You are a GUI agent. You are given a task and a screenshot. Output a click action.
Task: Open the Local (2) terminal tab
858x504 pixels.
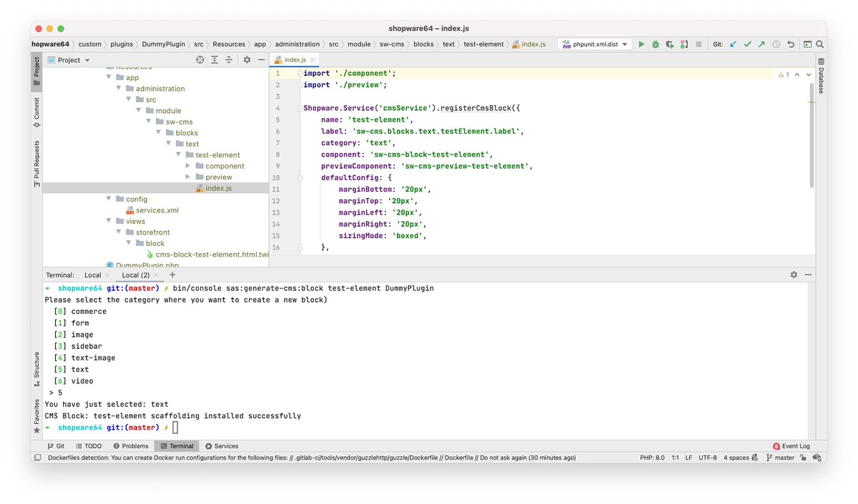[x=136, y=275]
